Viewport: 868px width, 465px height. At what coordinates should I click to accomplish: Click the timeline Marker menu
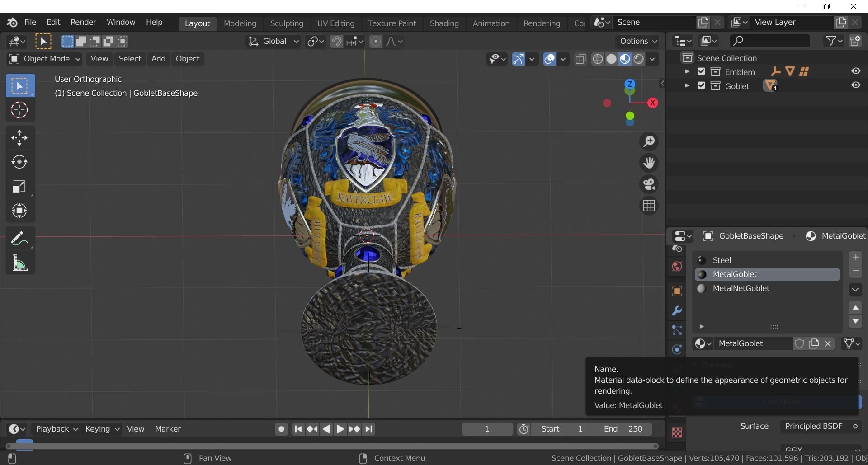[168, 429]
